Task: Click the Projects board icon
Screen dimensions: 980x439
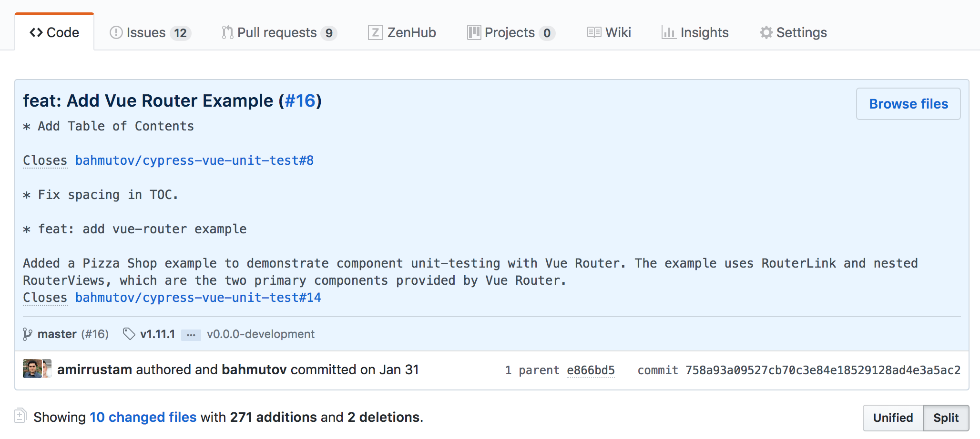Action: (474, 32)
